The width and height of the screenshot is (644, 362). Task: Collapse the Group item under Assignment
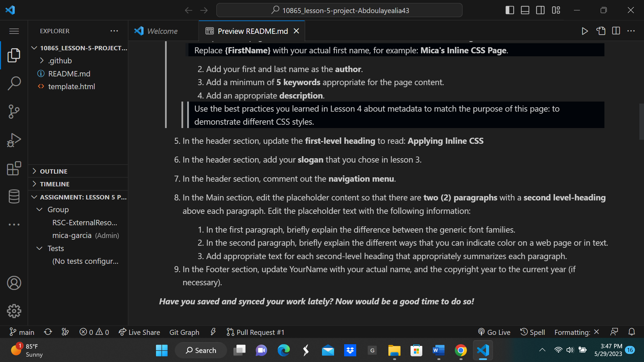(39, 209)
